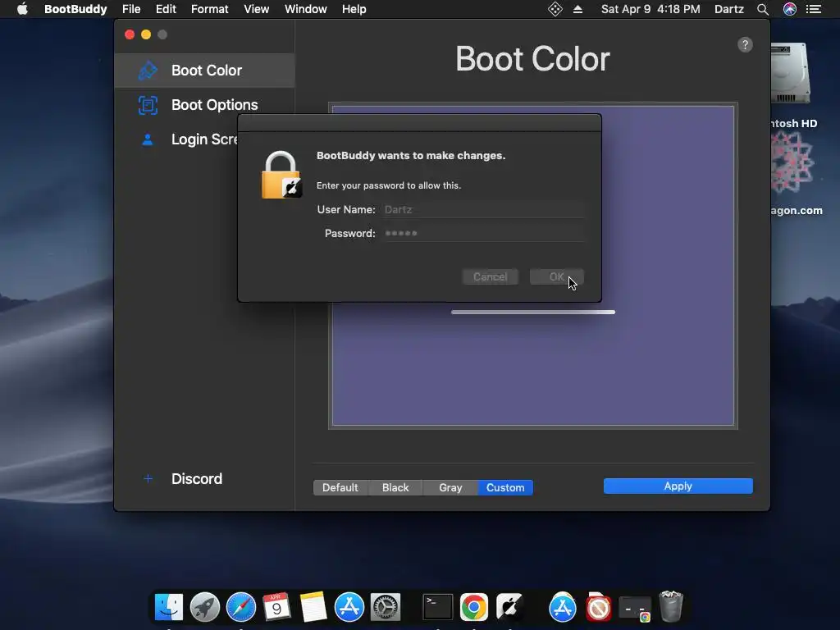Open the BootBuddy application menu
The width and height of the screenshot is (840, 630).
coord(75,9)
